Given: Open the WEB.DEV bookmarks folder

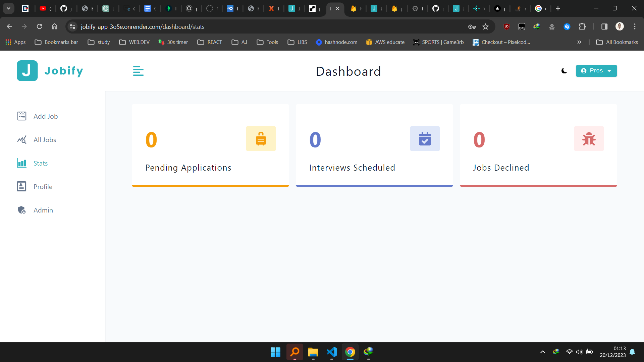Looking at the screenshot, I should point(134,42).
